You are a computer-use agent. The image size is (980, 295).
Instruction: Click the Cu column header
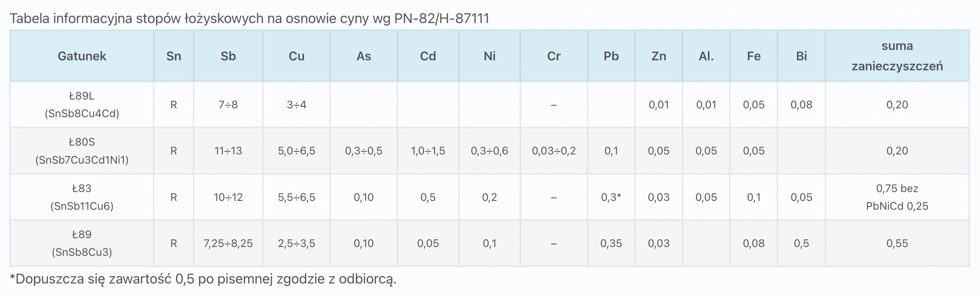[x=296, y=56]
